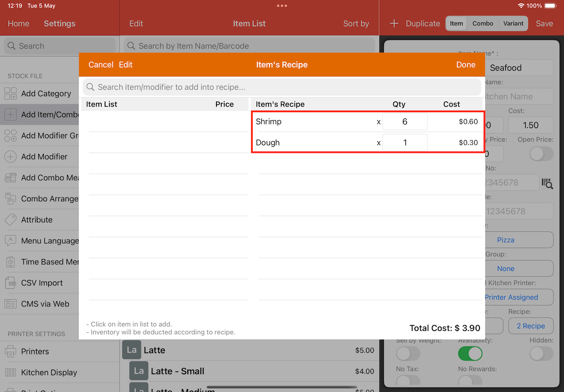Click the Dough quantity field

tap(405, 142)
